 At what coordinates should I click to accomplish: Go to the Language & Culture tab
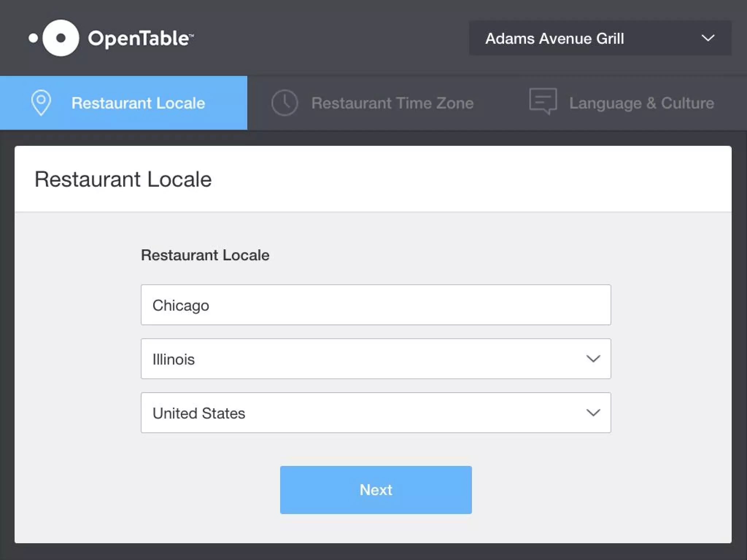point(641,103)
